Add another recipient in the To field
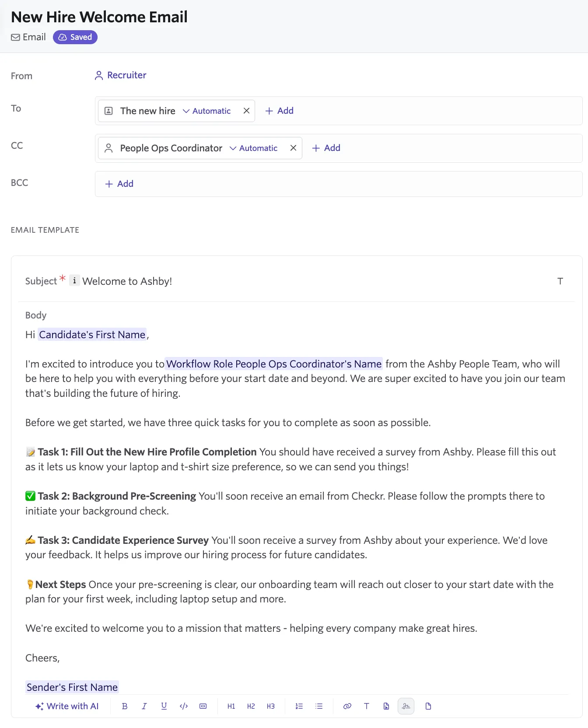Screen dimensions: 588x728 (279, 111)
